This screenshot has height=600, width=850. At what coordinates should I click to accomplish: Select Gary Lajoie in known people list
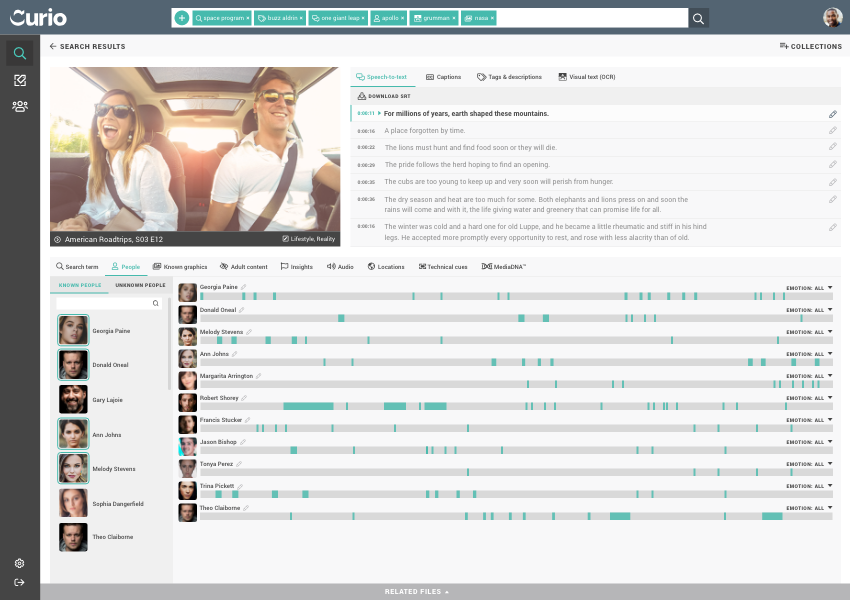(73, 399)
